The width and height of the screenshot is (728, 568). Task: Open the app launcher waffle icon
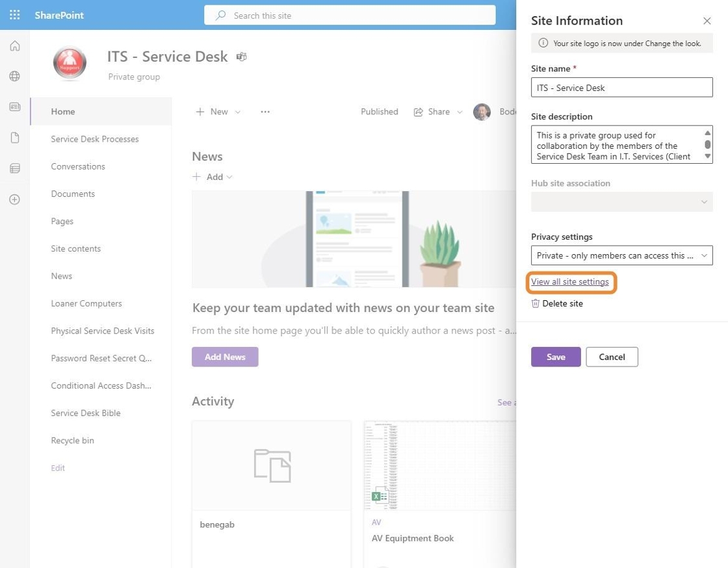(x=15, y=15)
